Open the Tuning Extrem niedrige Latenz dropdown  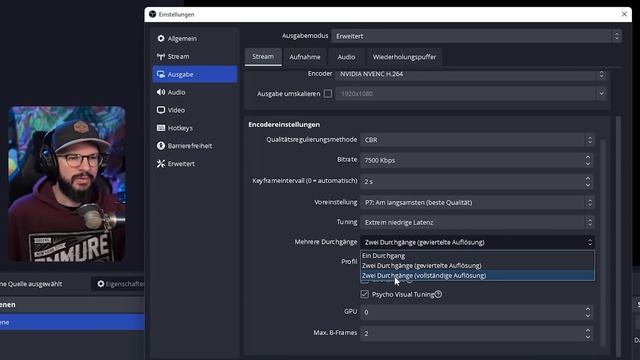477,222
